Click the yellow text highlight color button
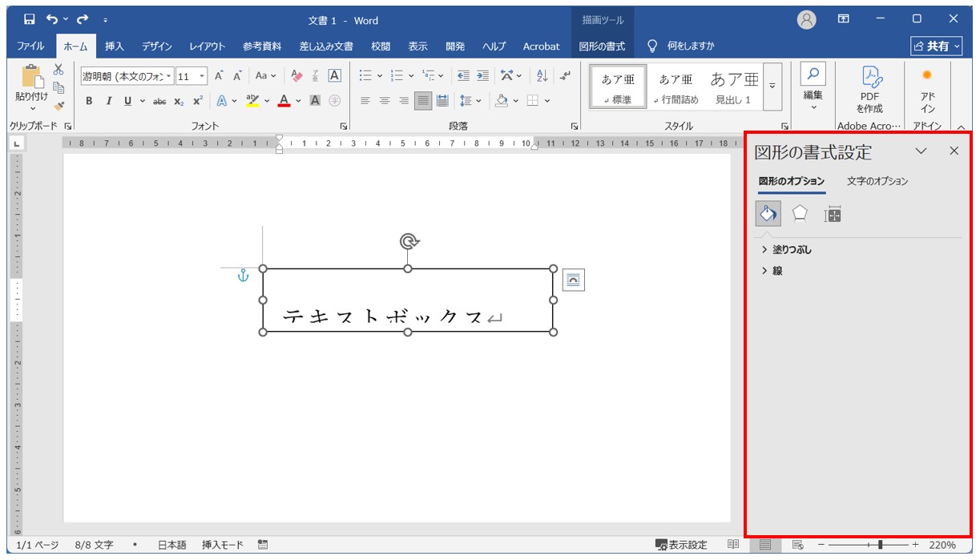980x560 pixels. coord(252,101)
